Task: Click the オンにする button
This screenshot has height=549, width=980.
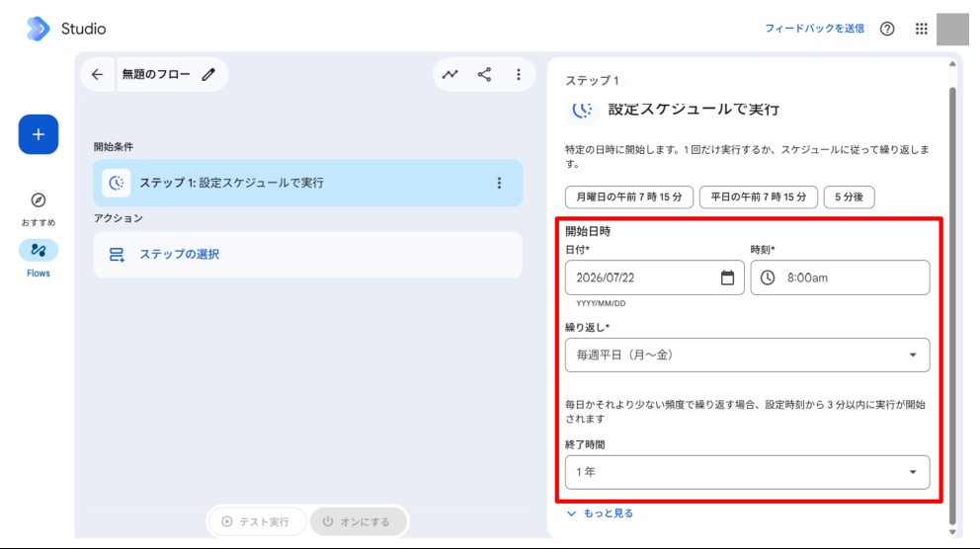Action: point(359,521)
